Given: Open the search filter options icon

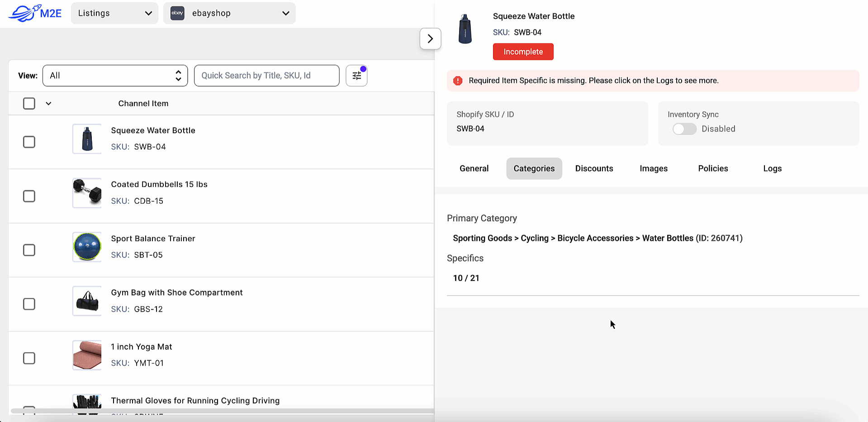Looking at the screenshot, I should pyautogui.click(x=356, y=75).
